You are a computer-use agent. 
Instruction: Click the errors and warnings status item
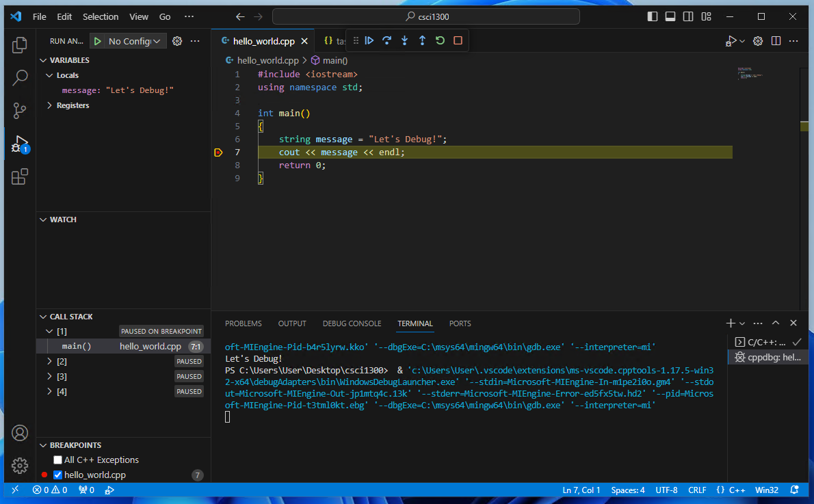[50, 490]
